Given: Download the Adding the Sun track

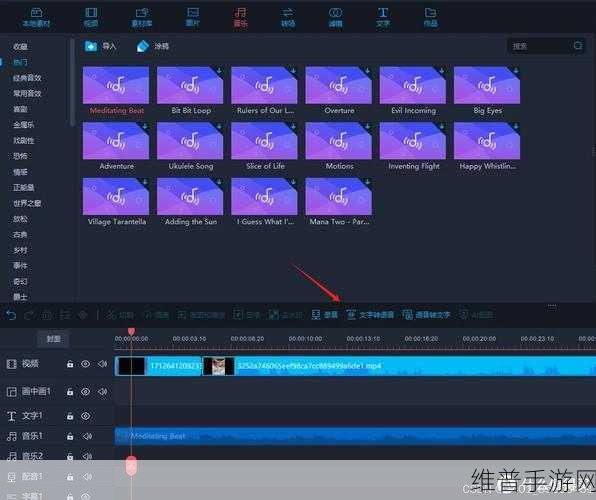Looking at the screenshot, I should click(x=219, y=182).
